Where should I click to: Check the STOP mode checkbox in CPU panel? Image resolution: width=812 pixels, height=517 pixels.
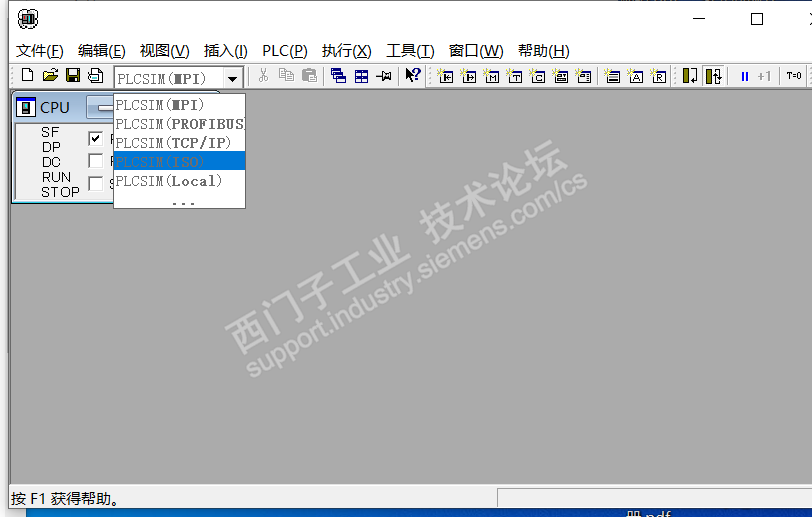[95, 184]
